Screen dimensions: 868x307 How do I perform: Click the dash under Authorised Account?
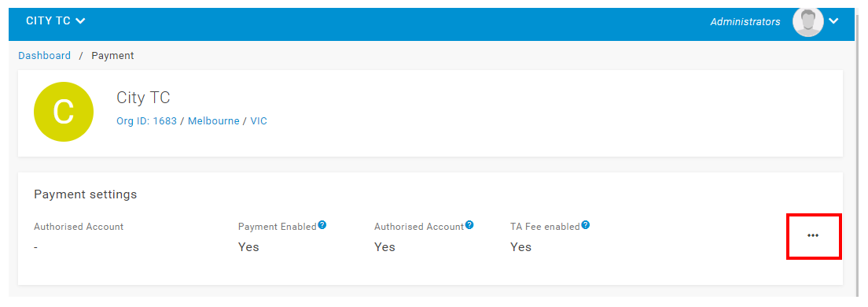click(36, 247)
